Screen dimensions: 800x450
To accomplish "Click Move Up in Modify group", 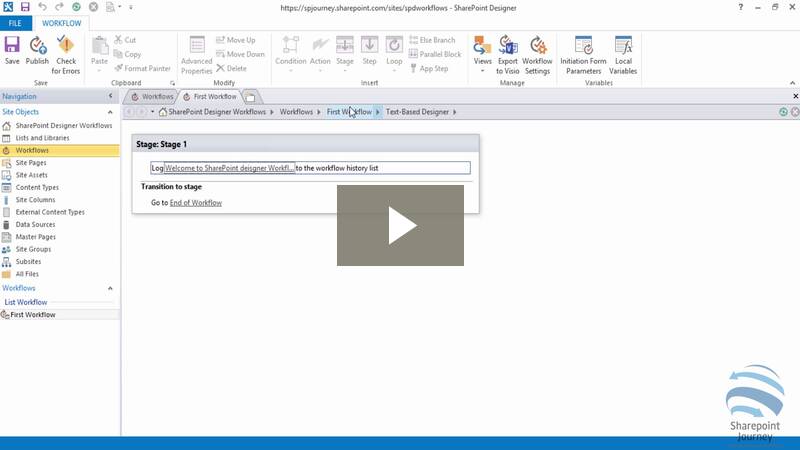I will pos(236,40).
